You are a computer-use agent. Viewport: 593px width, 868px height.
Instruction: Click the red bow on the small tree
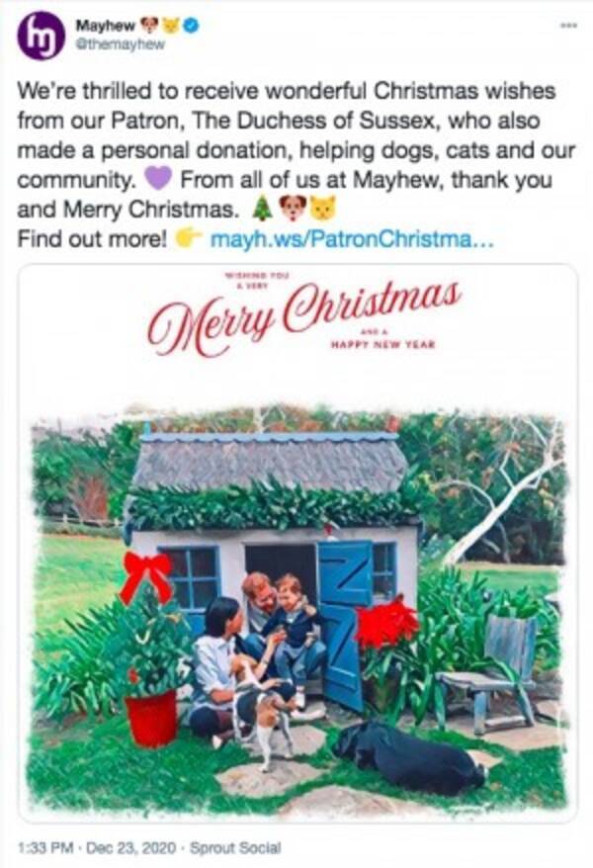tap(145, 575)
